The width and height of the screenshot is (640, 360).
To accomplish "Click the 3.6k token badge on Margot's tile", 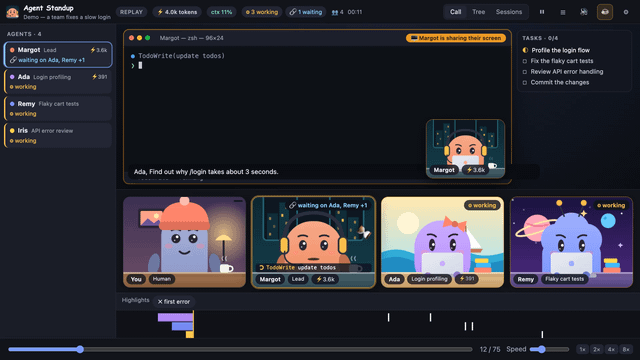I will (325, 279).
